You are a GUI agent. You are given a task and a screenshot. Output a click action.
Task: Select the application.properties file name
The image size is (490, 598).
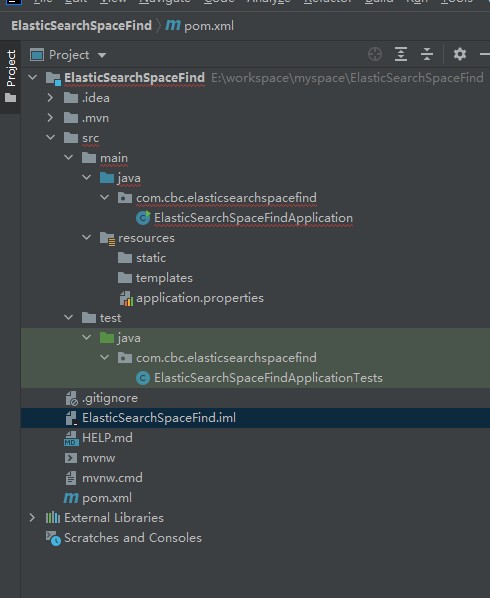[200, 298]
